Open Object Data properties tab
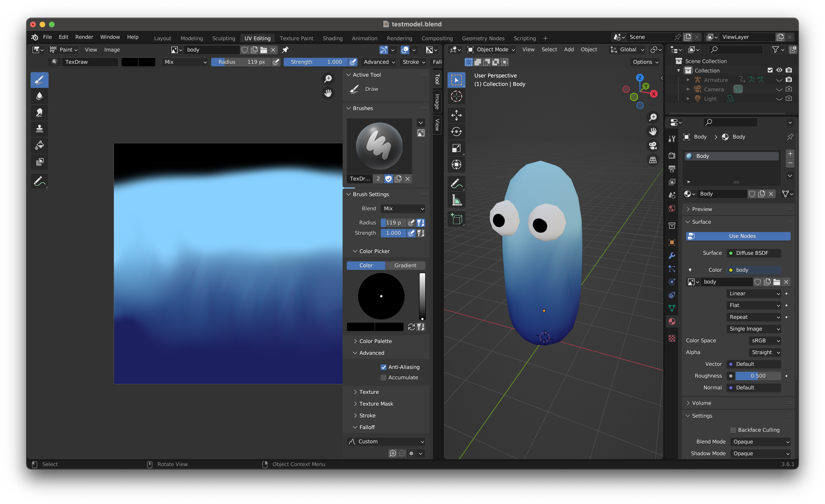The width and height of the screenshot is (825, 504). 672,308
